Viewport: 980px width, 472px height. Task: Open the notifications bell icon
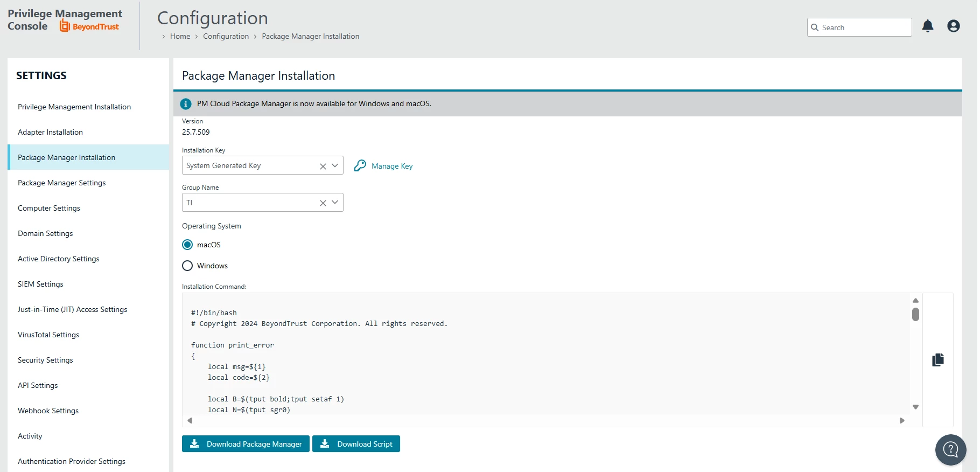pos(927,26)
